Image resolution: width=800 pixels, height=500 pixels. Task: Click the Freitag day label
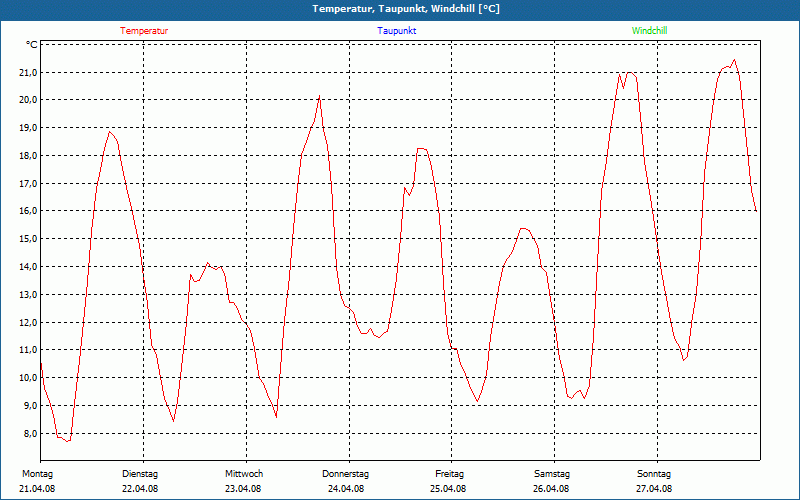coord(449,474)
